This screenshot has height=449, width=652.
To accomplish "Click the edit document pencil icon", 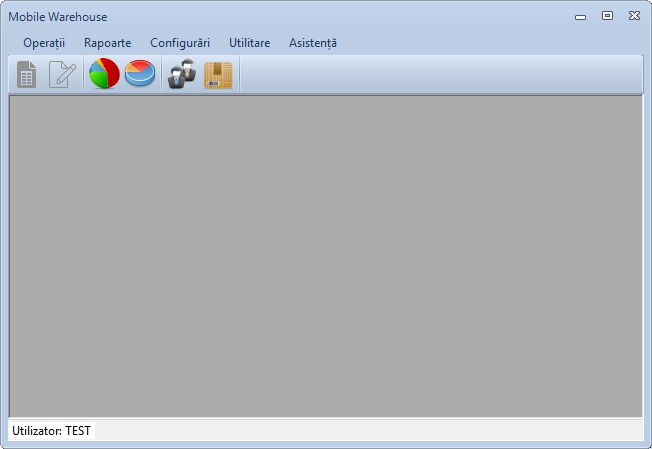I will pyautogui.click(x=62, y=74).
